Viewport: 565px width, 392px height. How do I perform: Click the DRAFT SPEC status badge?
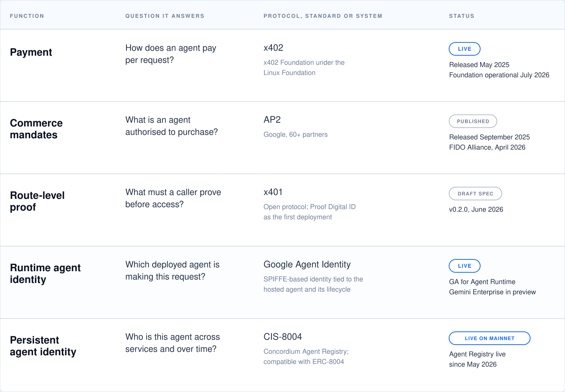point(475,194)
